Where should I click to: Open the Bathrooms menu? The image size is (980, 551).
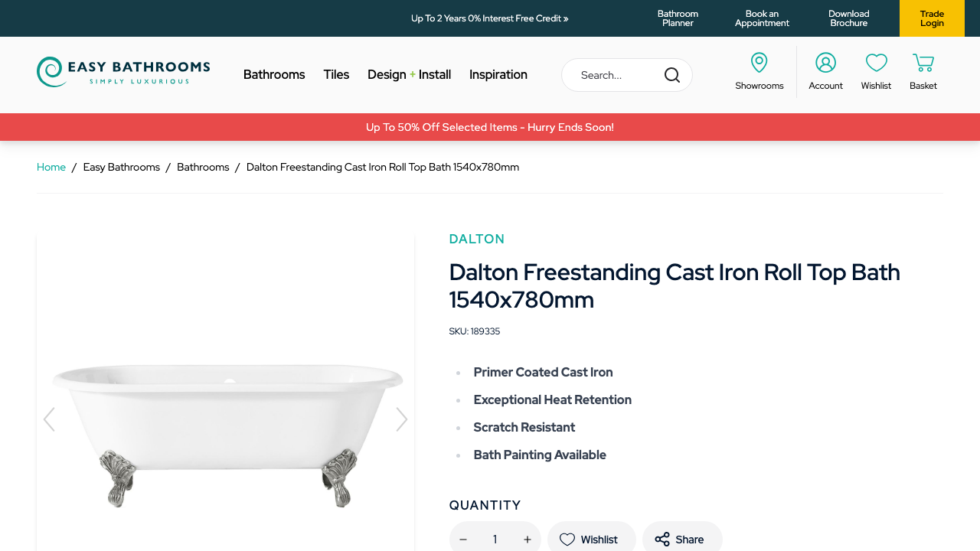(274, 74)
